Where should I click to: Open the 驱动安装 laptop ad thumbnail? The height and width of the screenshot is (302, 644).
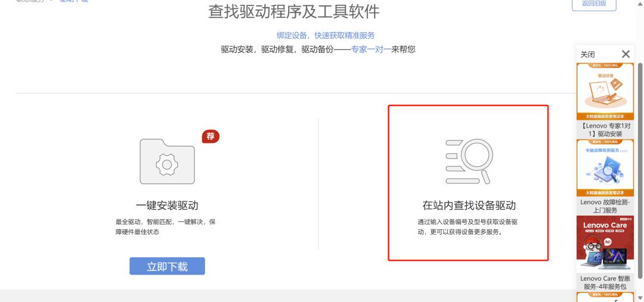[x=605, y=91]
